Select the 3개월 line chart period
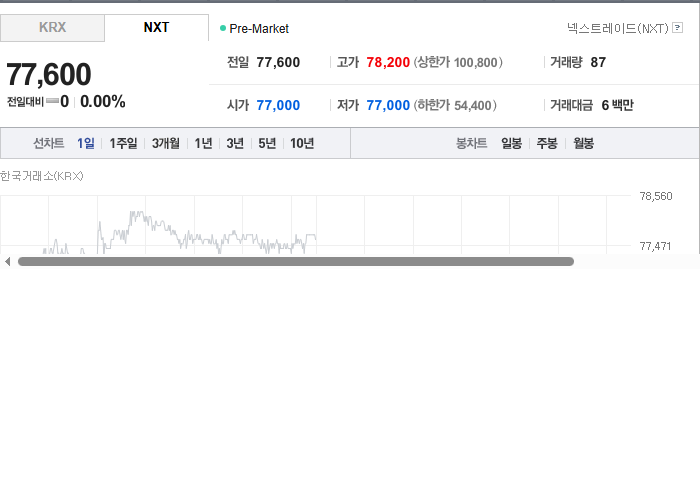The image size is (700, 490). (165, 143)
